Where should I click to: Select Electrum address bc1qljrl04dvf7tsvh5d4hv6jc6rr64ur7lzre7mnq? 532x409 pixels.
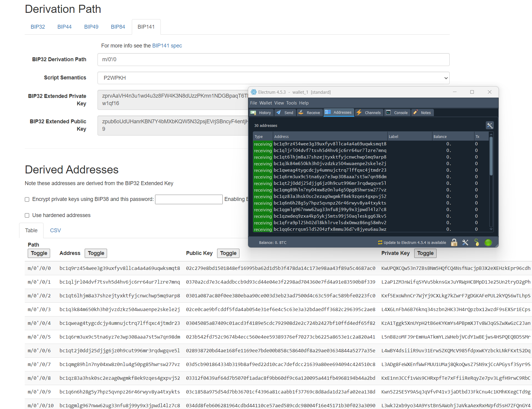pos(330,150)
